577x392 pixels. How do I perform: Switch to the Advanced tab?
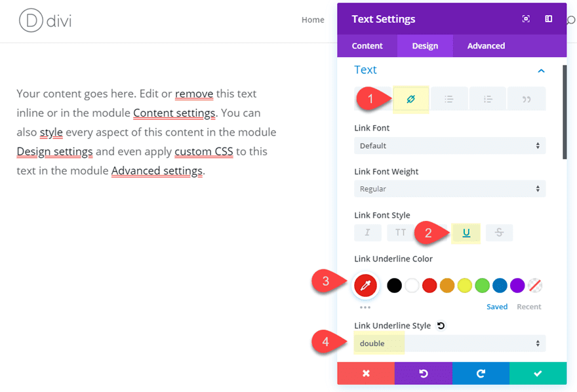[x=486, y=46]
